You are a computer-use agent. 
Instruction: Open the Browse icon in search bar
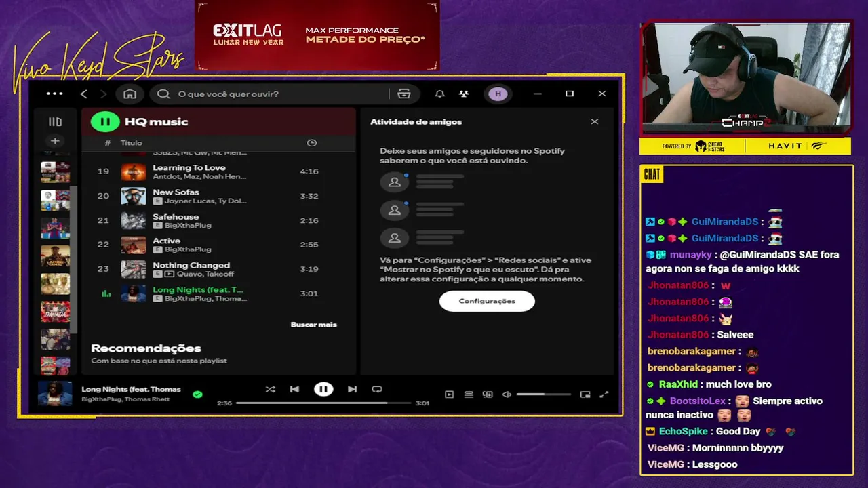pos(404,94)
